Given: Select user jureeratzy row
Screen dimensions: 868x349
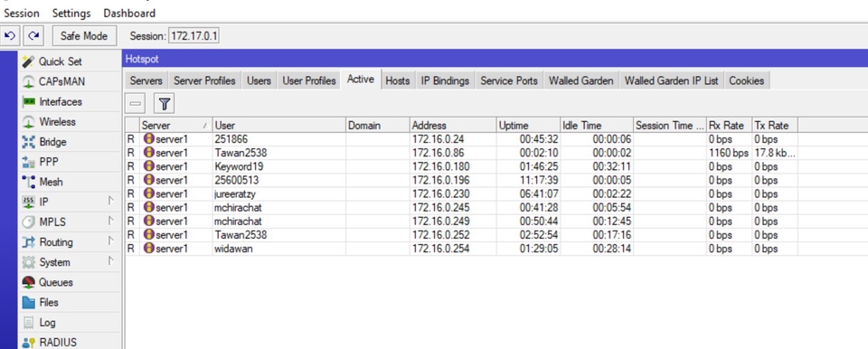Looking at the screenshot, I should click(461, 193).
